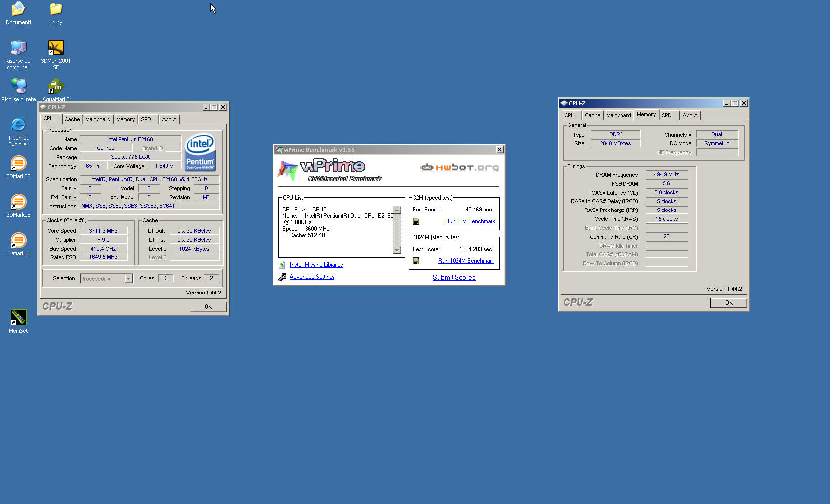Click the Core Speed 3711.3 MHz field
The height and width of the screenshot is (504, 830).
(103, 231)
